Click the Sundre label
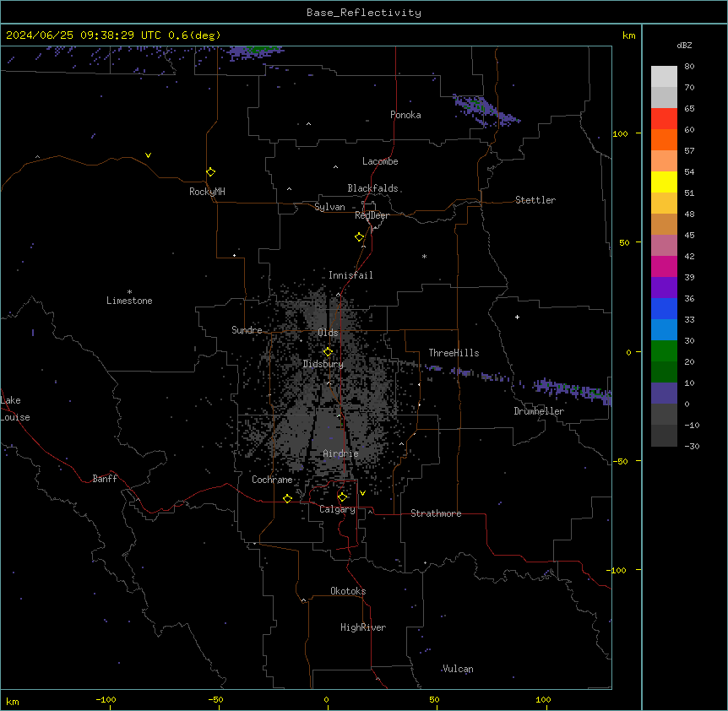 (247, 330)
